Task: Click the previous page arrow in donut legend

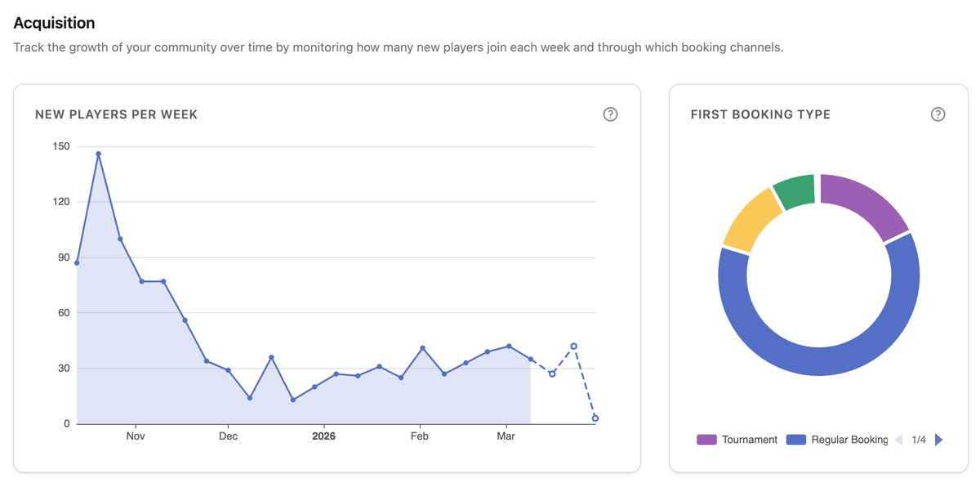Action: click(x=900, y=439)
